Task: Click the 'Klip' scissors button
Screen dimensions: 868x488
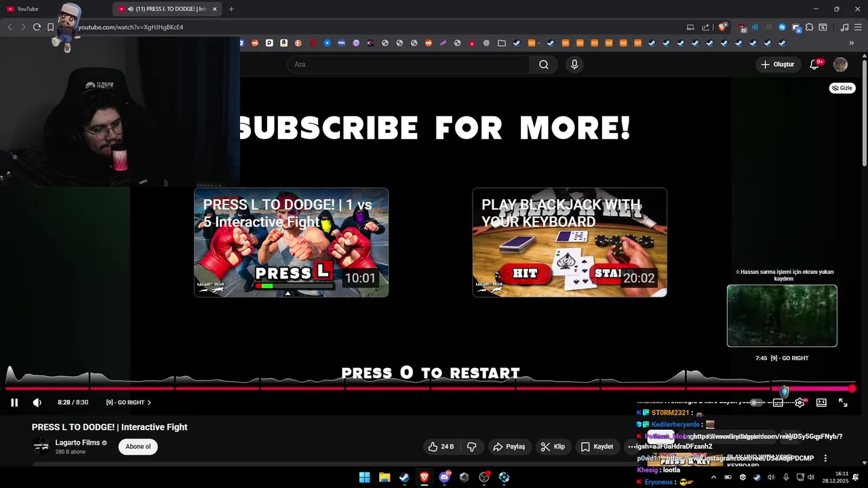Action: click(x=553, y=447)
